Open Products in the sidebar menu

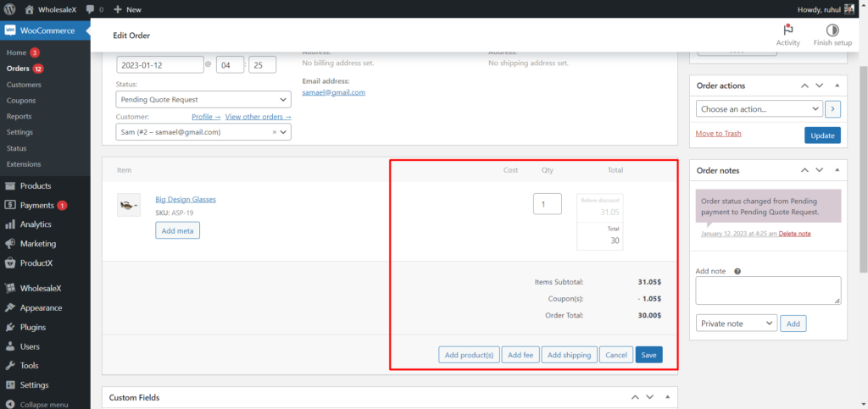[36, 185]
